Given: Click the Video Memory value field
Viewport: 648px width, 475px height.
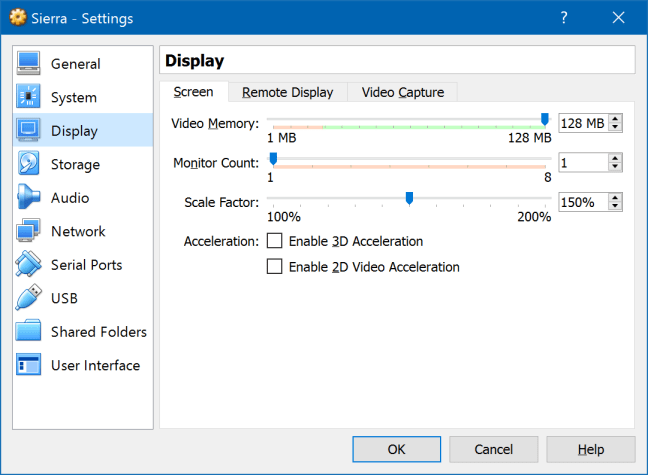Looking at the screenshot, I should click(582, 123).
